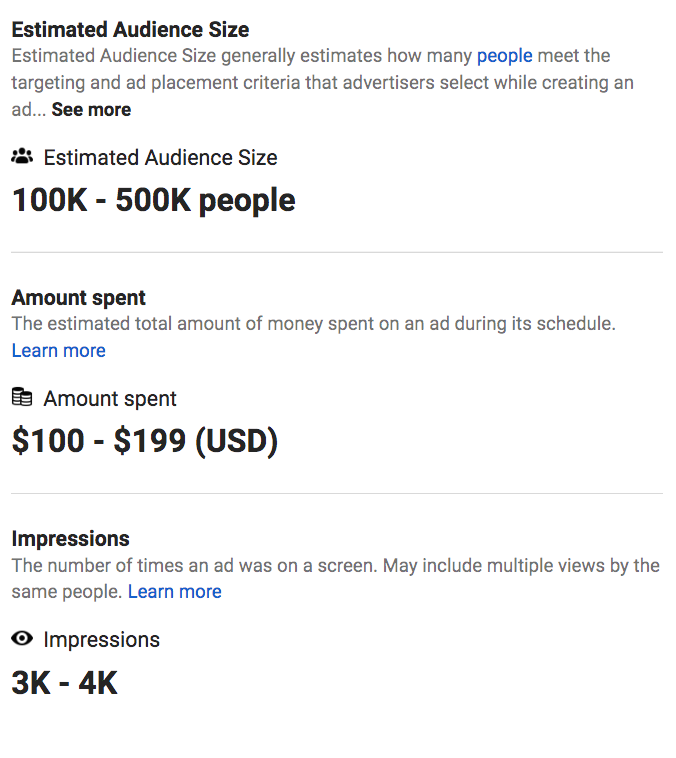Image resolution: width=676 pixels, height=758 pixels.
Task: Click the $100 - $199 (USD) amount
Action: pos(144,441)
